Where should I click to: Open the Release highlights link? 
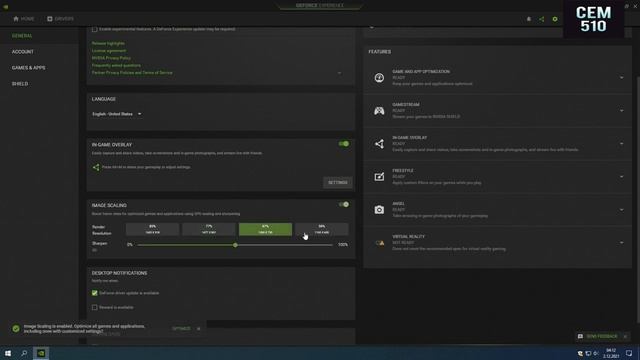click(x=108, y=43)
